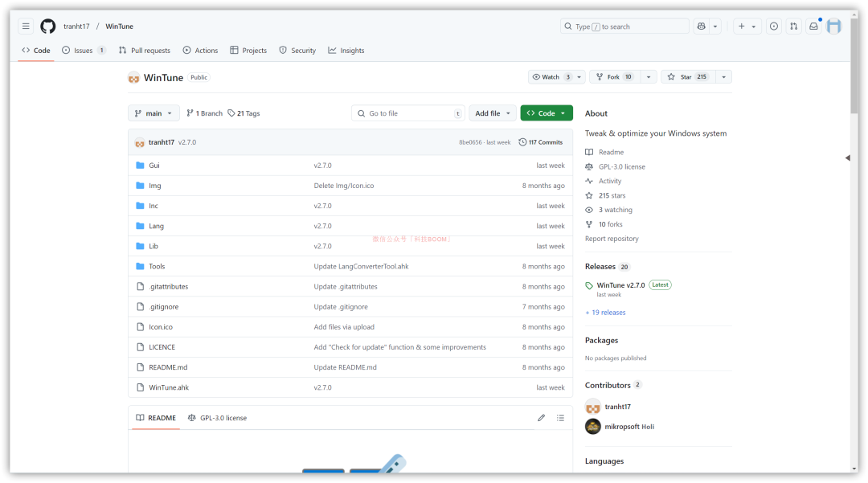Click Report repository

(612, 239)
